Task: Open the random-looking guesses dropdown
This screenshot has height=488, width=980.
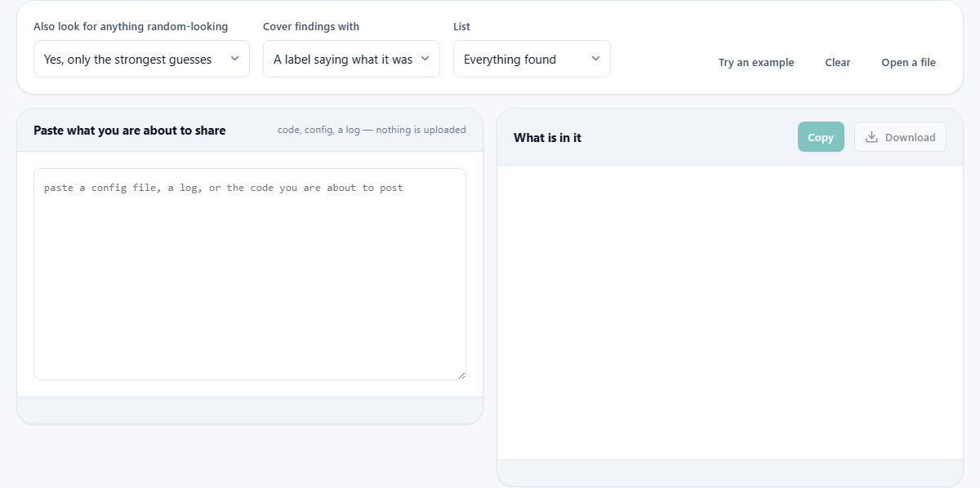Action: pos(141,59)
